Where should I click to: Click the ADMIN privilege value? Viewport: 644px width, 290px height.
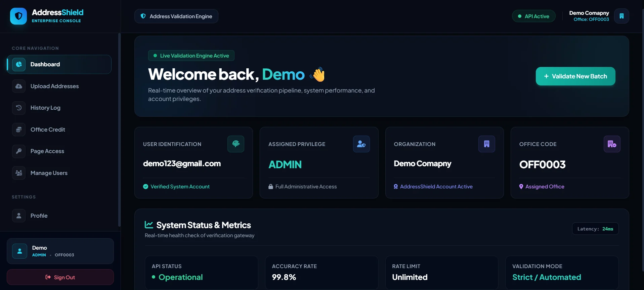[285, 165]
